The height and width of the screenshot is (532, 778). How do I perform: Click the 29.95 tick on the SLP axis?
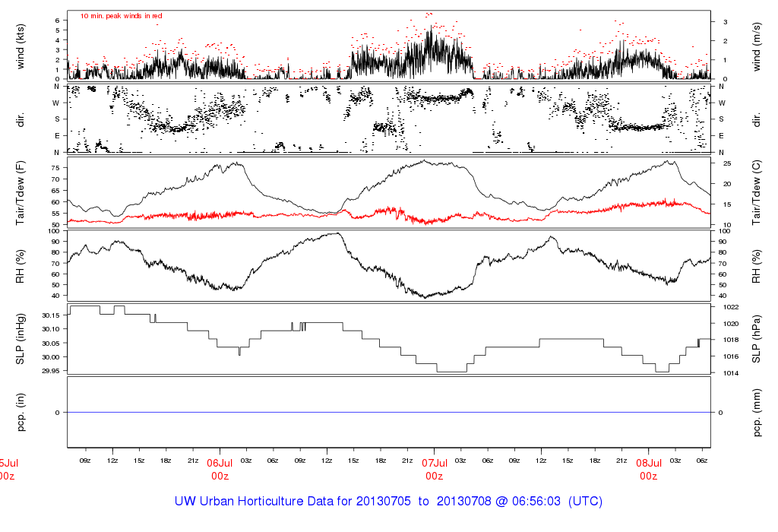click(51, 371)
